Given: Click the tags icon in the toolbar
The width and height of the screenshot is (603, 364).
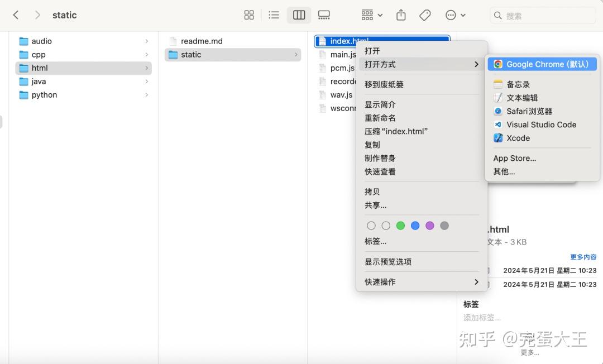Looking at the screenshot, I should 424,15.
